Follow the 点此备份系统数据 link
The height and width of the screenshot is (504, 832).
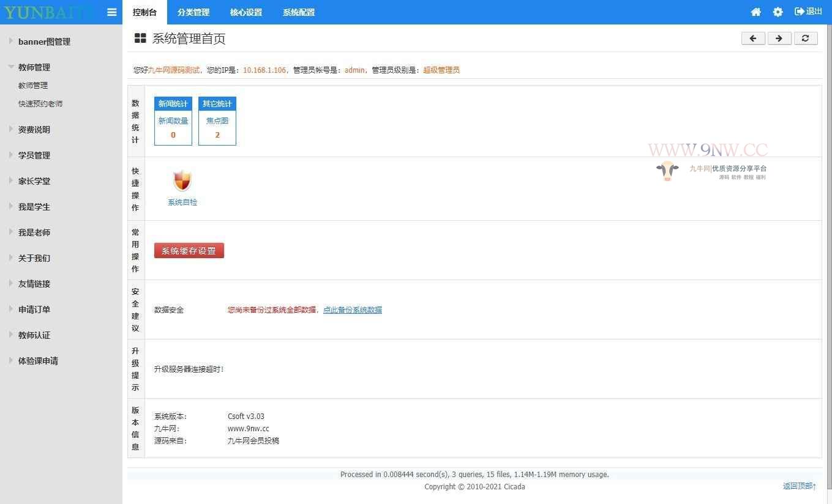(353, 310)
